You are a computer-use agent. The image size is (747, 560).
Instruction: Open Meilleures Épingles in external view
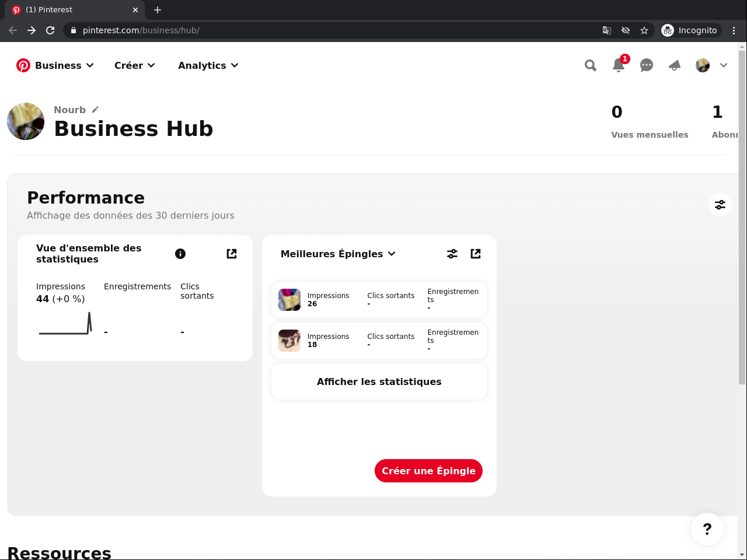(476, 254)
